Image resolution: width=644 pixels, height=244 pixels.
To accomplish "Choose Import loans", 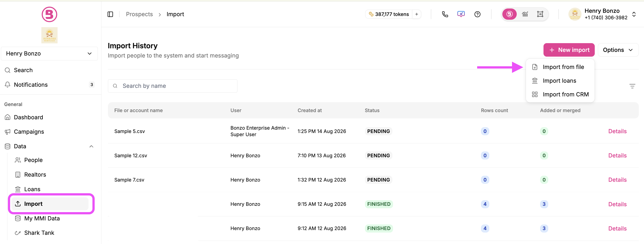I will click(x=560, y=81).
